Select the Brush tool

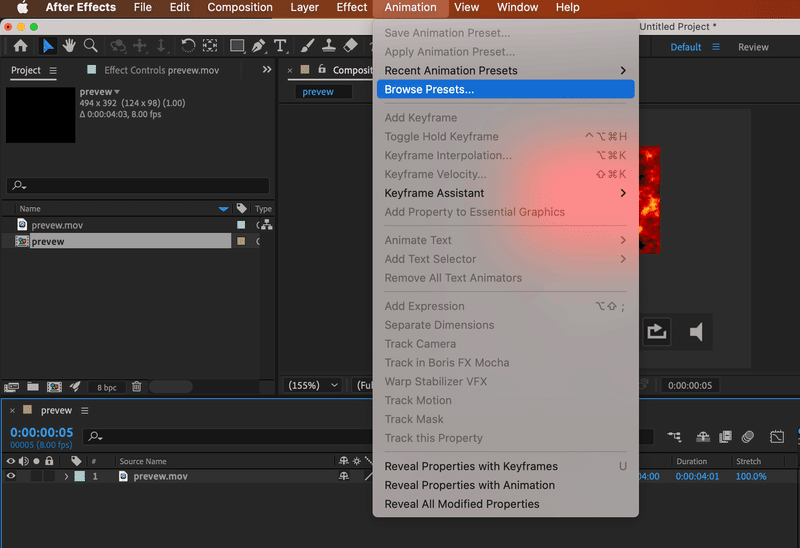[307, 46]
